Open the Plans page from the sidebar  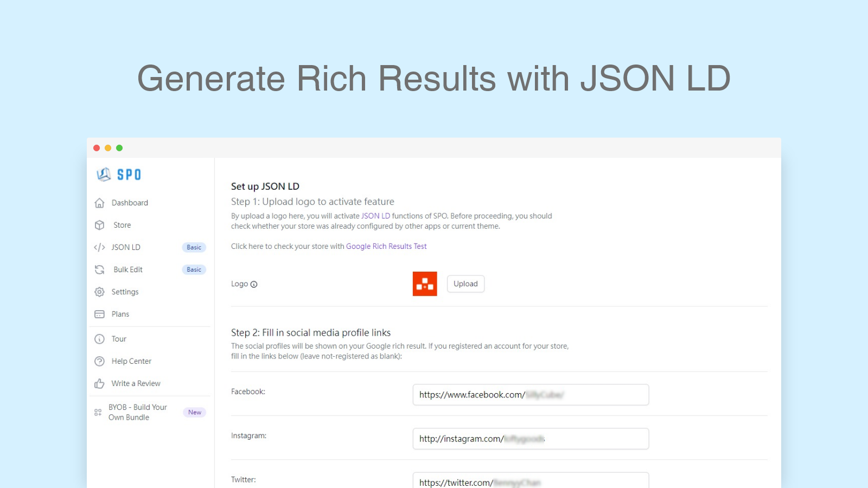point(120,314)
